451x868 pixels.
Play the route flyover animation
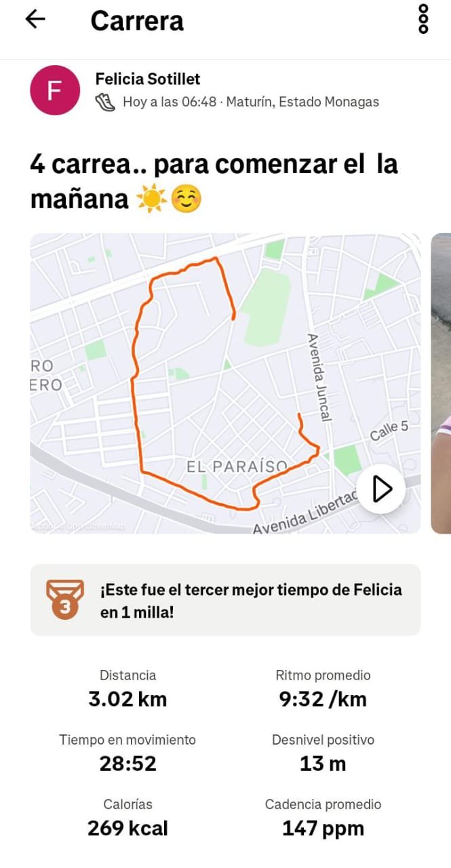(381, 488)
